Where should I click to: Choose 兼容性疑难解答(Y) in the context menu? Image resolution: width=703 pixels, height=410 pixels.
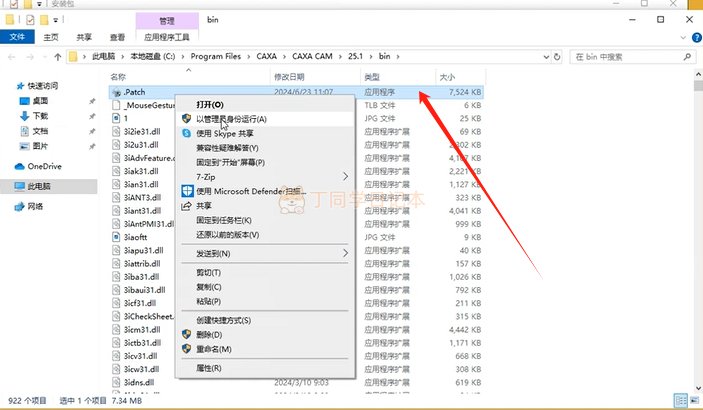point(265,148)
